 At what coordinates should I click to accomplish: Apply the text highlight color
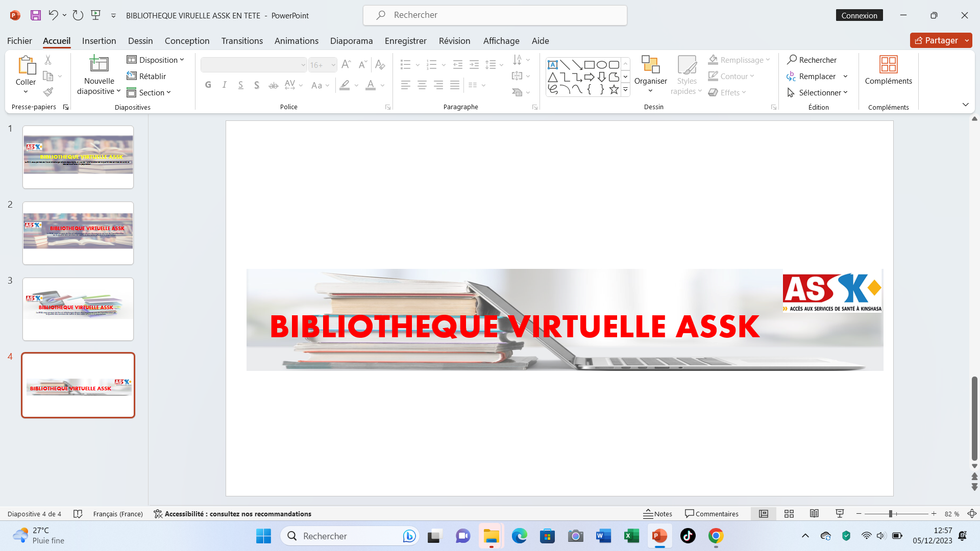pos(345,85)
